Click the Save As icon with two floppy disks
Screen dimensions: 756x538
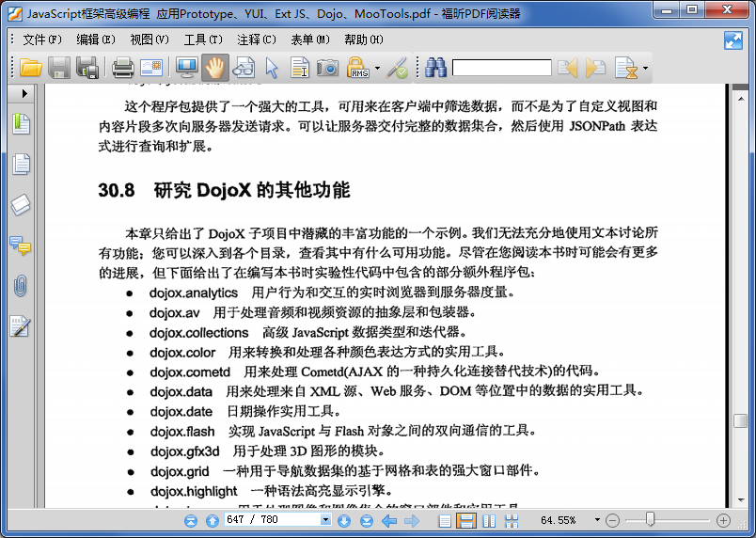pos(87,68)
